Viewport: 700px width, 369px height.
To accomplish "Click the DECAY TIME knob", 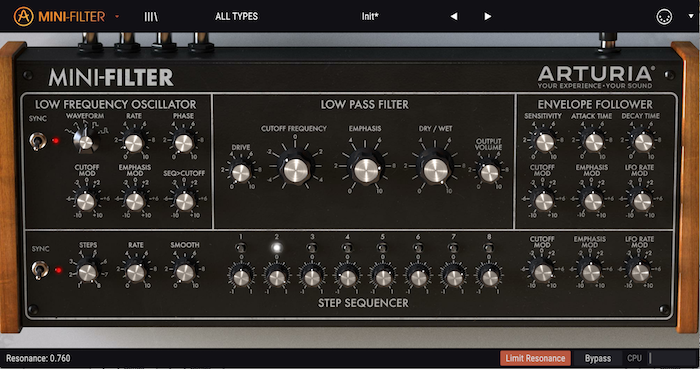I will tap(643, 143).
